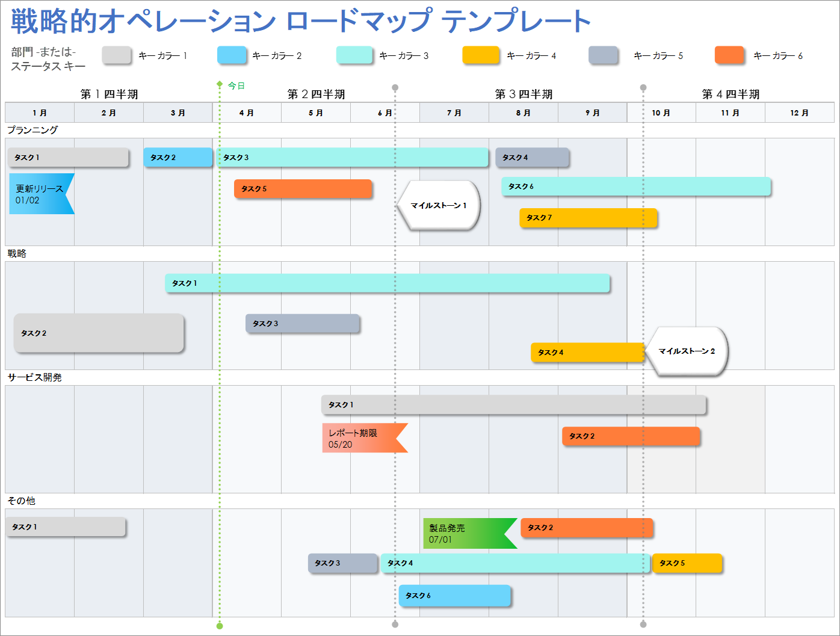The image size is (840, 636).
Task: Select the blue キー カラー 2 swatch
Action: [232, 55]
